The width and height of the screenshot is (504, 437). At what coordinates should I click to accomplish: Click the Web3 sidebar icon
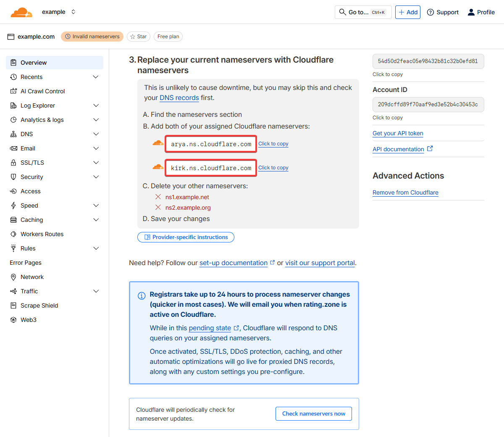coord(13,320)
